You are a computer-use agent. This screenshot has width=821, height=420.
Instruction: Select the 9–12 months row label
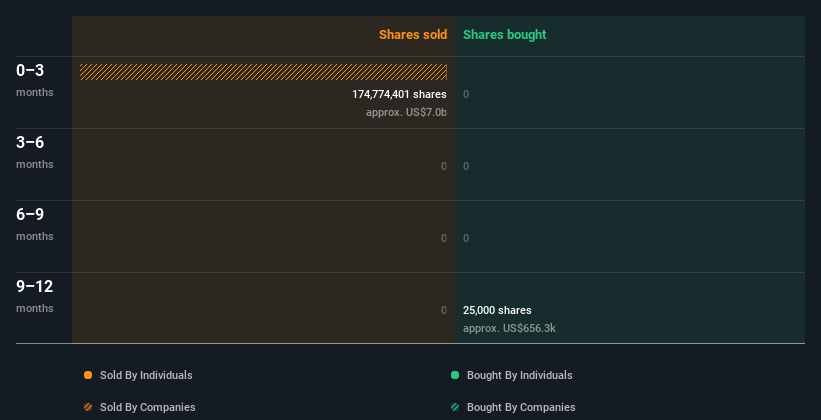click(35, 296)
